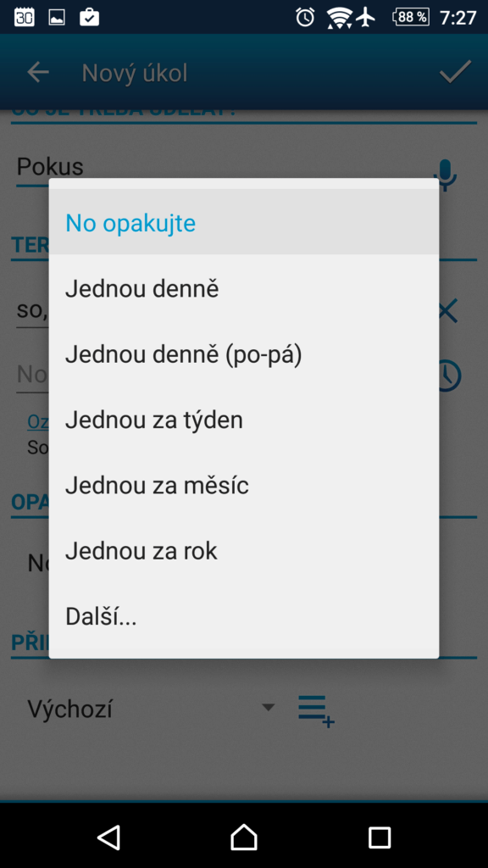Tap the back arrow in header
The height and width of the screenshot is (868, 488).
click(x=38, y=73)
